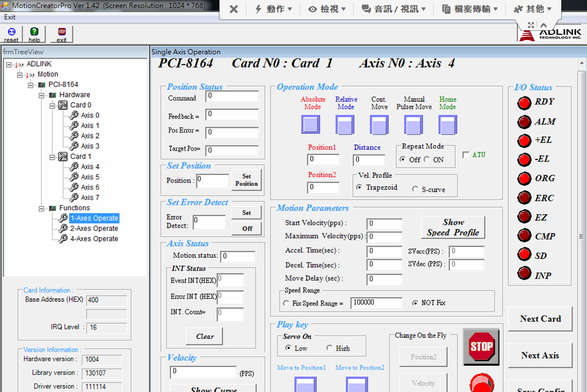Click the Maximum Velocity input field

(385, 237)
